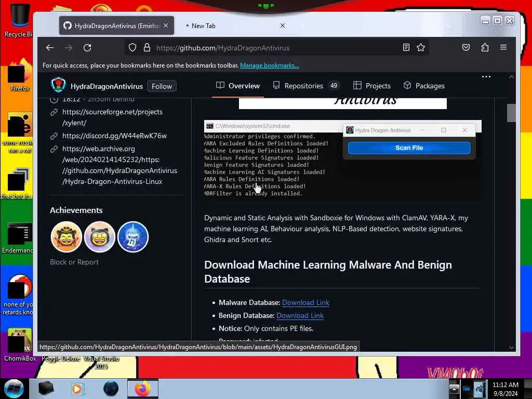
Task: Click the black box taskbar icon
Action: point(46,389)
